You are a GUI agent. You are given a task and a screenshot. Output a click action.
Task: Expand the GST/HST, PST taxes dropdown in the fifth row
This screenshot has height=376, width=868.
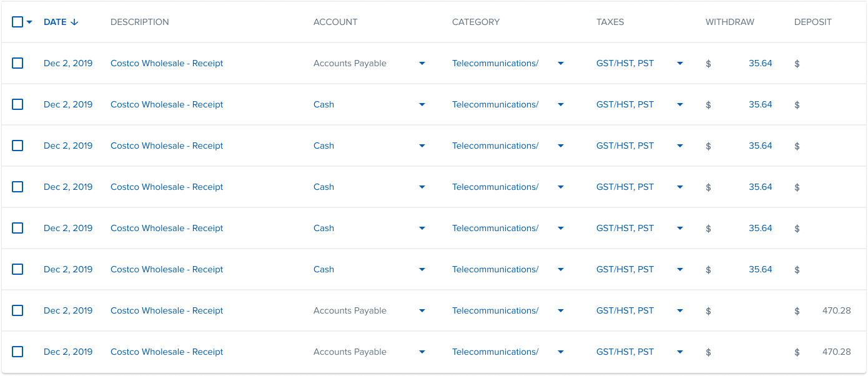point(680,228)
